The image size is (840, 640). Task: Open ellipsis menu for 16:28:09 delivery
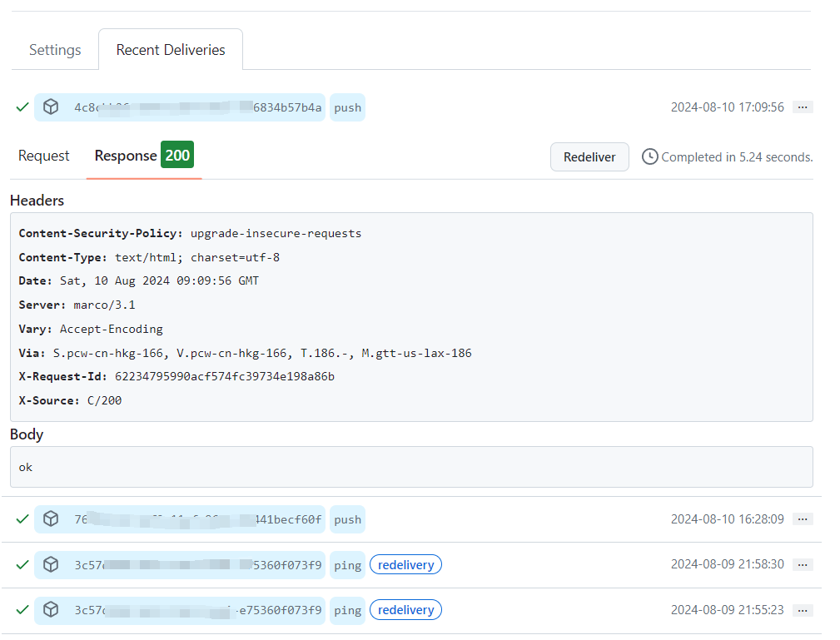coord(803,519)
